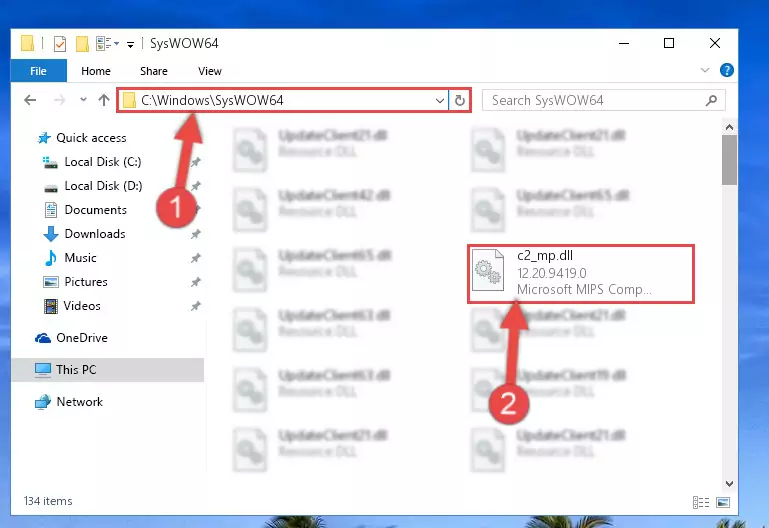Open Music in the sidebar

(x=80, y=258)
